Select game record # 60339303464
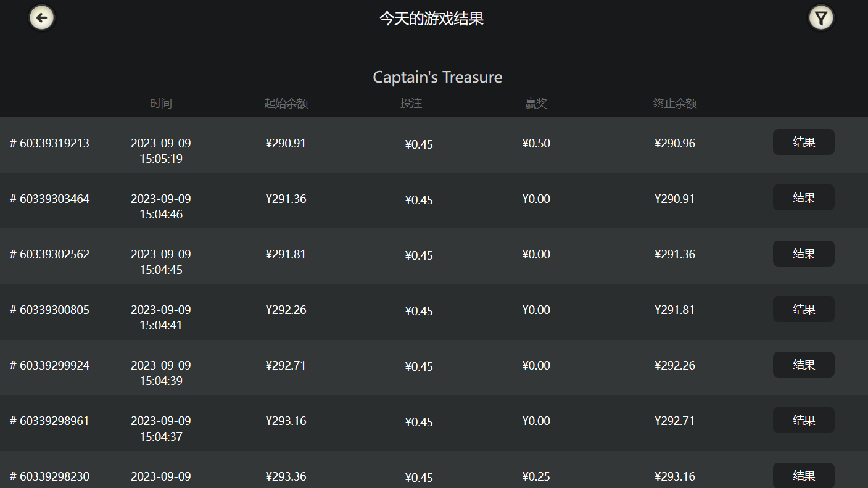The image size is (868, 488). [x=50, y=199]
